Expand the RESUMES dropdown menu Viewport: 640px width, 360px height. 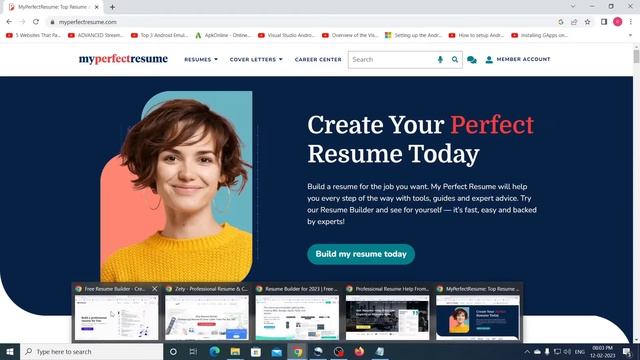(x=201, y=60)
